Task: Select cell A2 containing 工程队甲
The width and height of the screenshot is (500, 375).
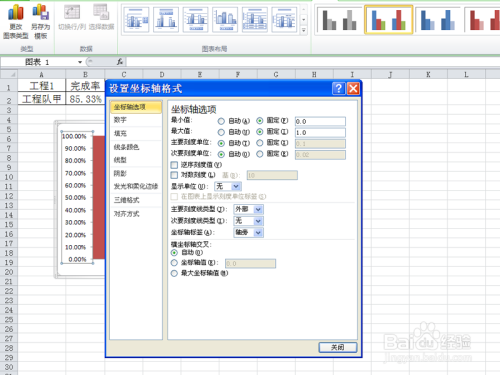Action: coord(41,99)
